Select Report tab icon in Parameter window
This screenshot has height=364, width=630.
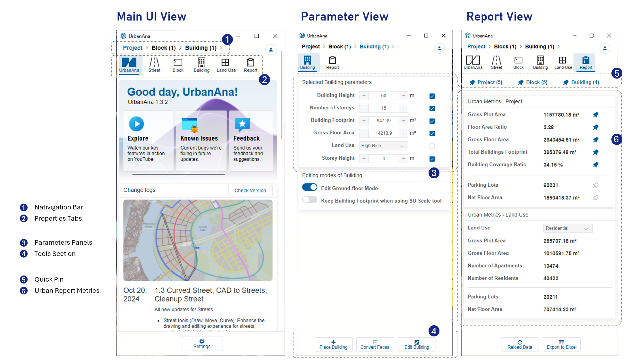coord(333,62)
